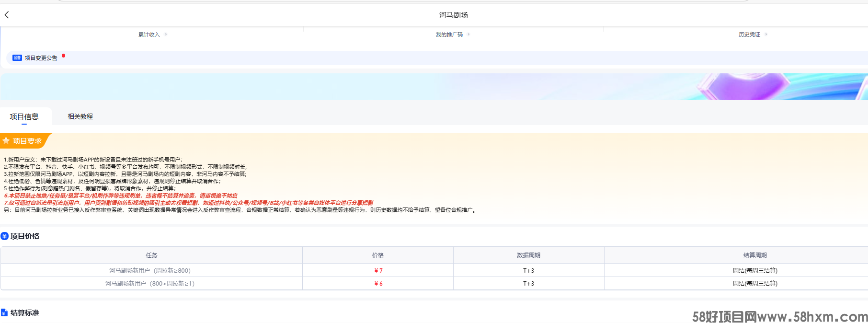The height and width of the screenshot is (323, 868).
Task: Click the ¥6 price cell
Action: [x=378, y=284]
